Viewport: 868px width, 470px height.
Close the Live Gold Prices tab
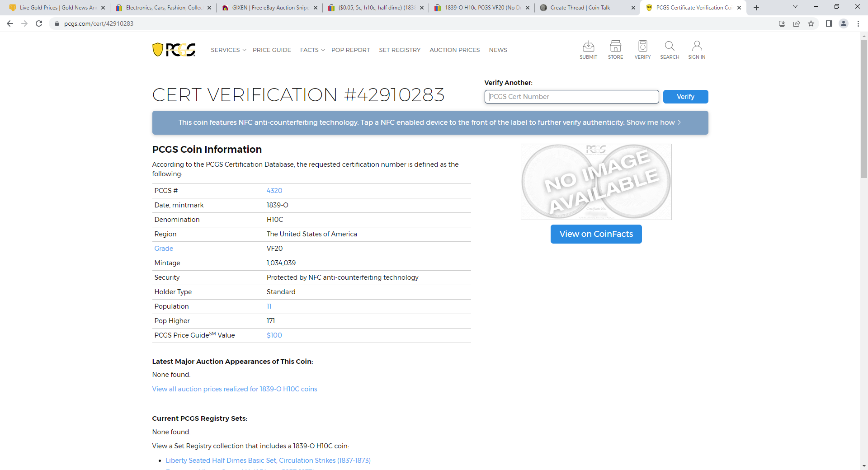pyautogui.click(x=103, y=8)
